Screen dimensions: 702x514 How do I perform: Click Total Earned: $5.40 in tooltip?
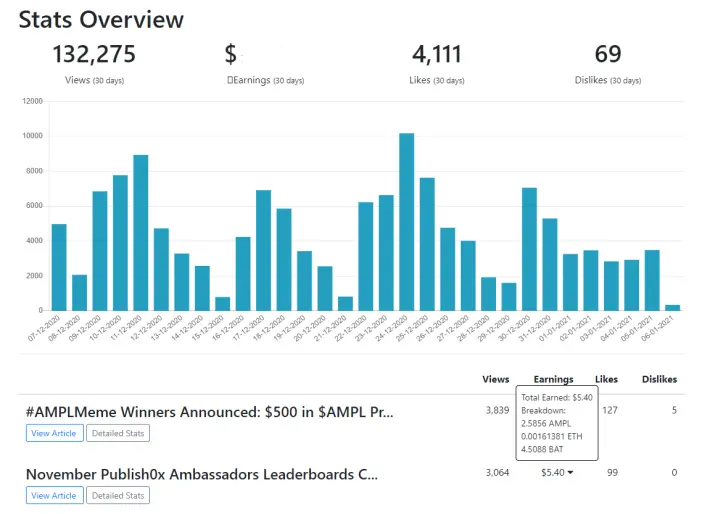556,398
